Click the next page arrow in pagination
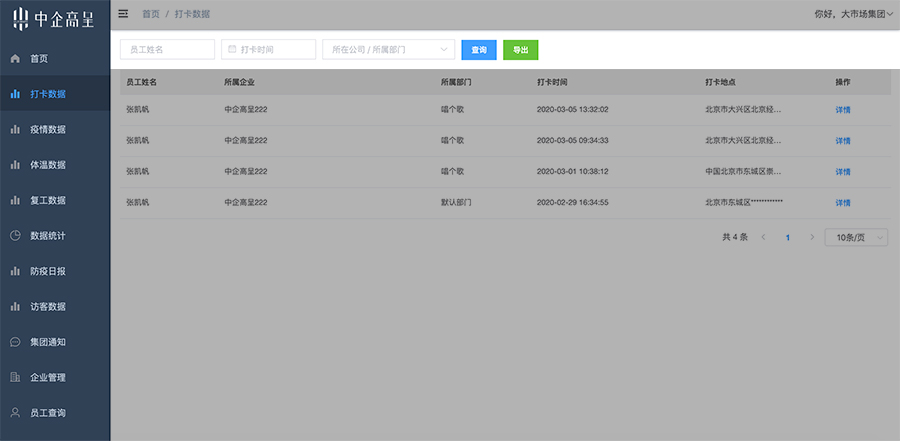Viewport: 900px width, 441px height. click(812, 237)
